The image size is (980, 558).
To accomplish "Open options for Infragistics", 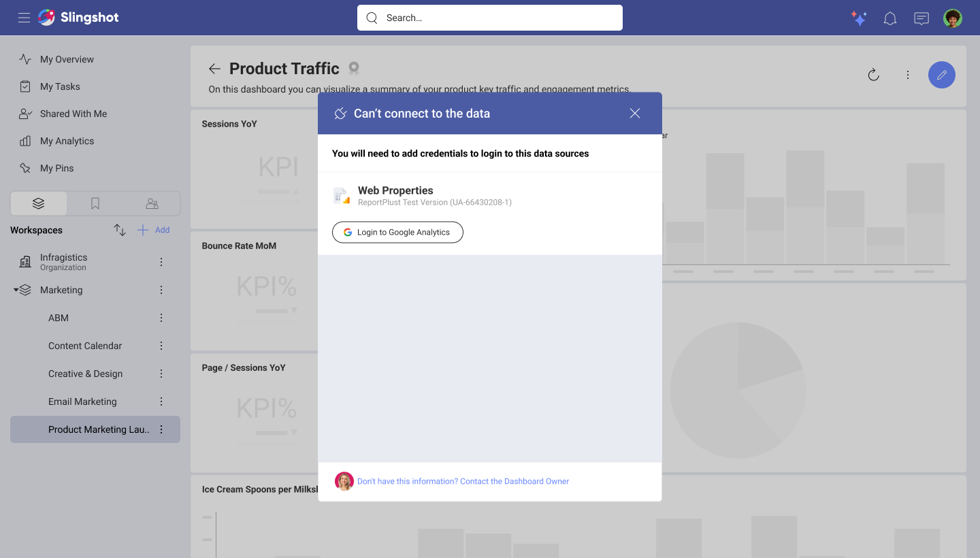I will 161,262.
